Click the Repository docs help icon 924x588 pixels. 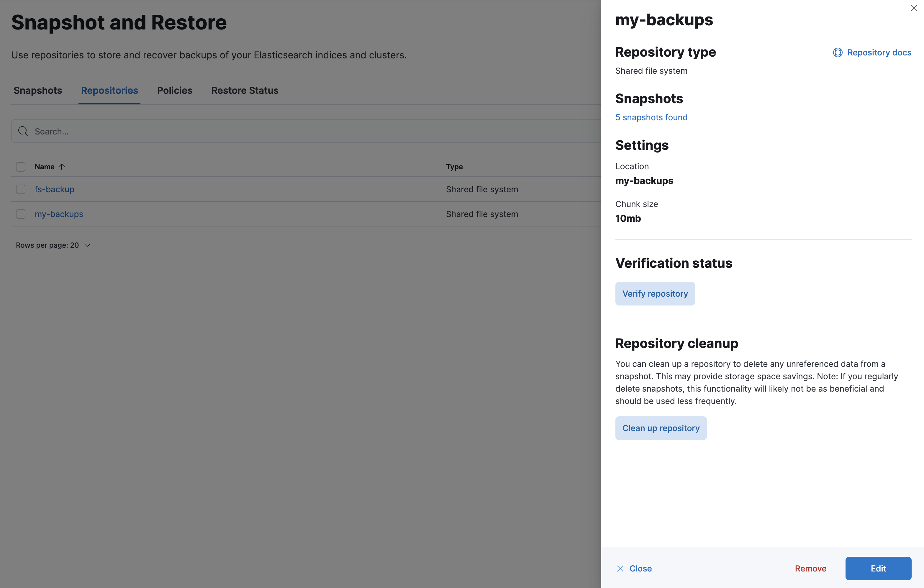click(x=838, y=52)
